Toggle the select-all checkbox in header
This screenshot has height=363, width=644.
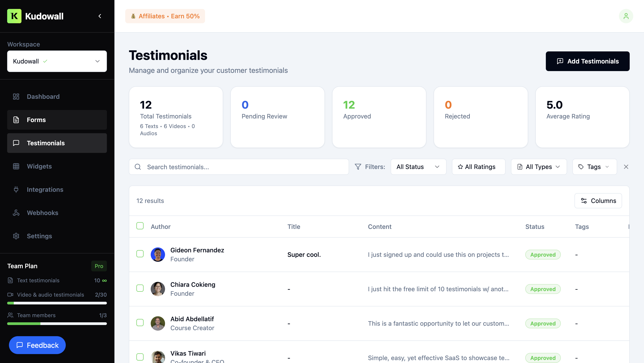point(140,226)
